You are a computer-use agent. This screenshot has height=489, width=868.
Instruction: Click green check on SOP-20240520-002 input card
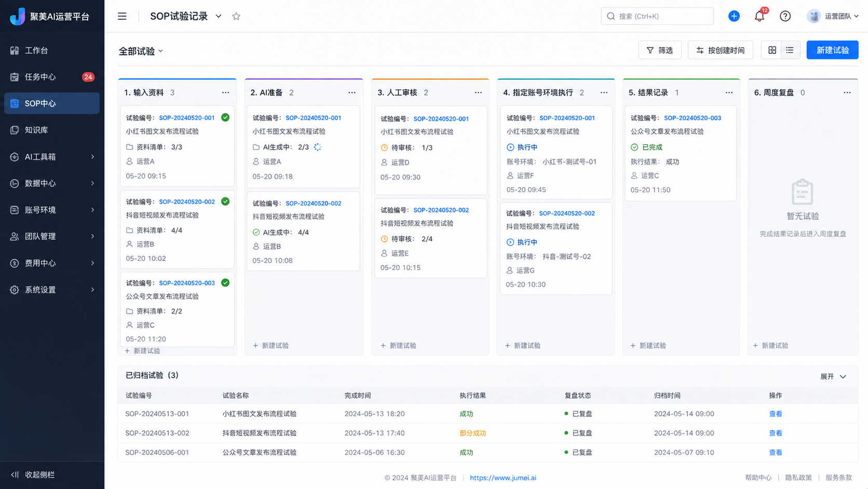click(x=225, y=201)
